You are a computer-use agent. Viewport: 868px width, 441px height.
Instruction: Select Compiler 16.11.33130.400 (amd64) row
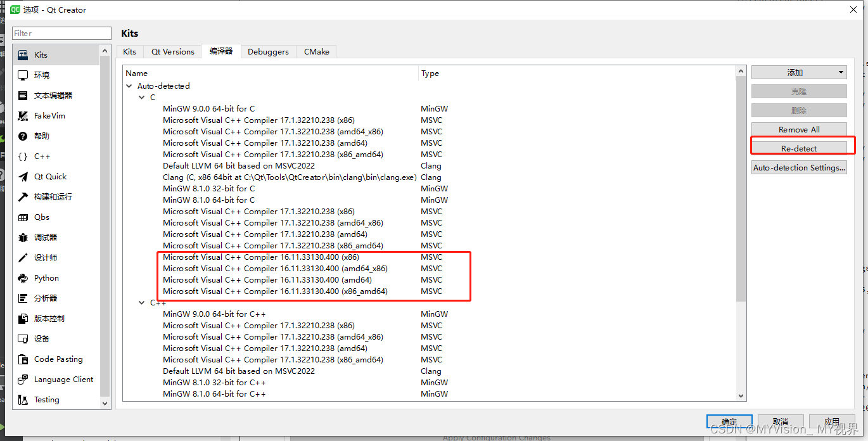coord(267,280)
